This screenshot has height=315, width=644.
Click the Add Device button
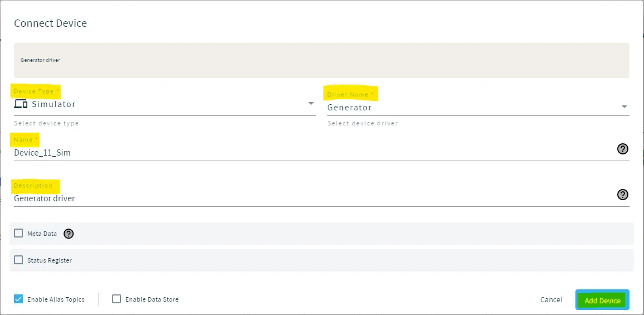pos(602,300)
